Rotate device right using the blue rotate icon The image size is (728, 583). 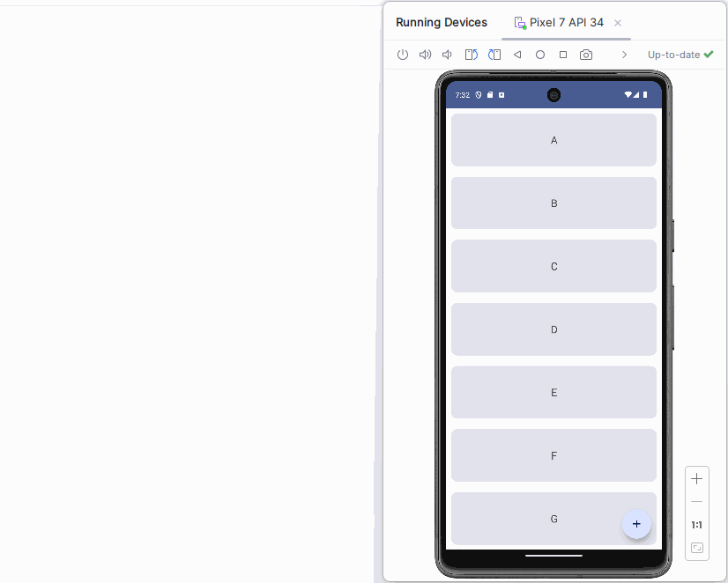494,55
